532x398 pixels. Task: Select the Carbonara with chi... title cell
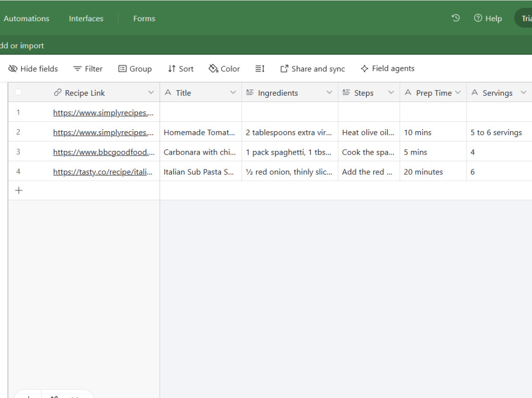click(x=201, y=152)
